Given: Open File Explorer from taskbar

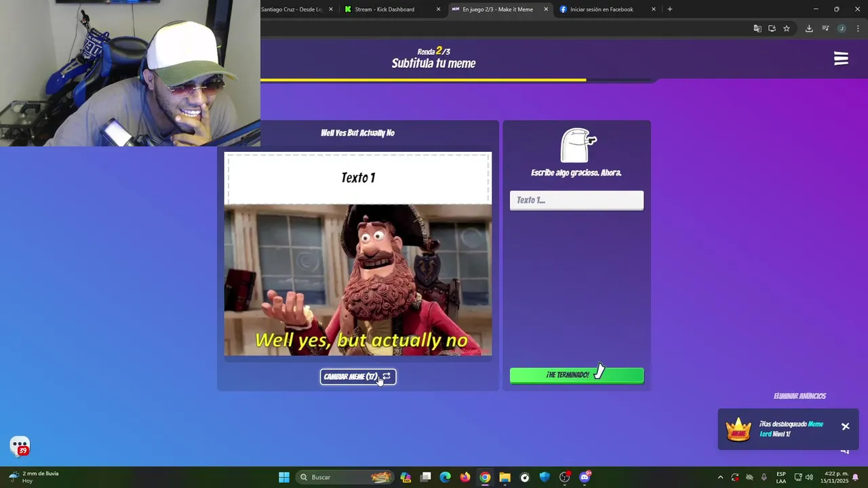Looking at the screenshot, I should coord(505,477).
